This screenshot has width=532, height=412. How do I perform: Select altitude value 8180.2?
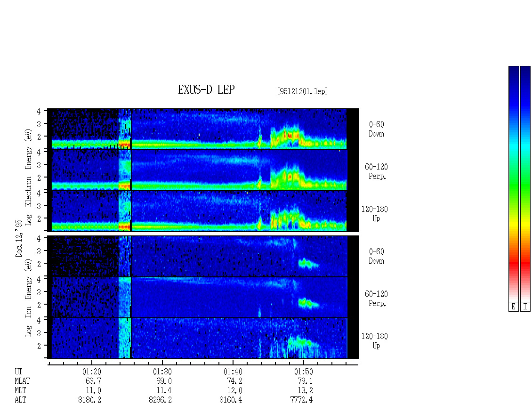coord(89,400)
